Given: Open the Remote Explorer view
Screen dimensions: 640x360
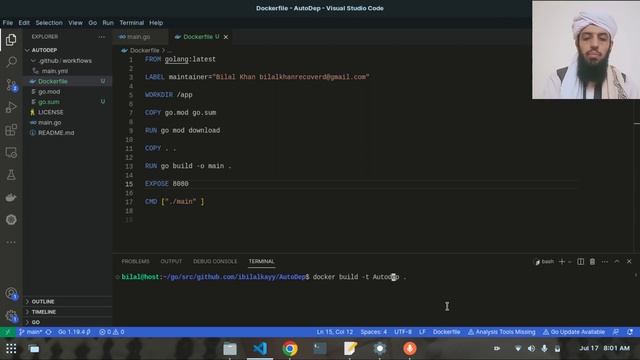Looking at the screenshot, I should pos(11,153).
